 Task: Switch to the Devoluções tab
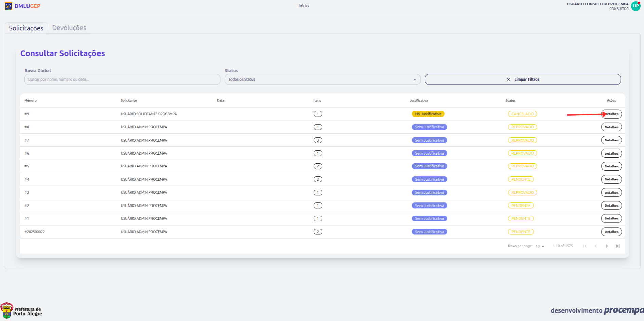[69, 28]
